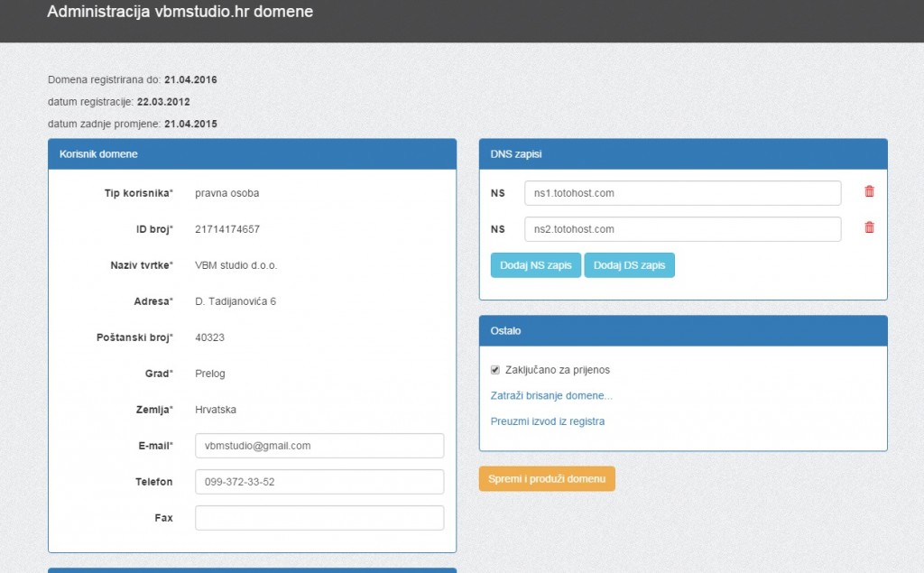Screen dimensions: 924x573
Task: Click the Ostalo panel header
Action: (x=683, y=330)
